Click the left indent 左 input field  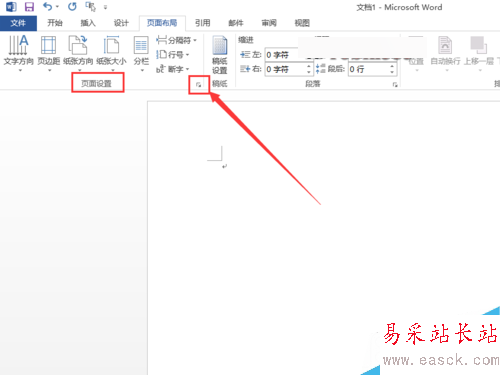[282, 55]
